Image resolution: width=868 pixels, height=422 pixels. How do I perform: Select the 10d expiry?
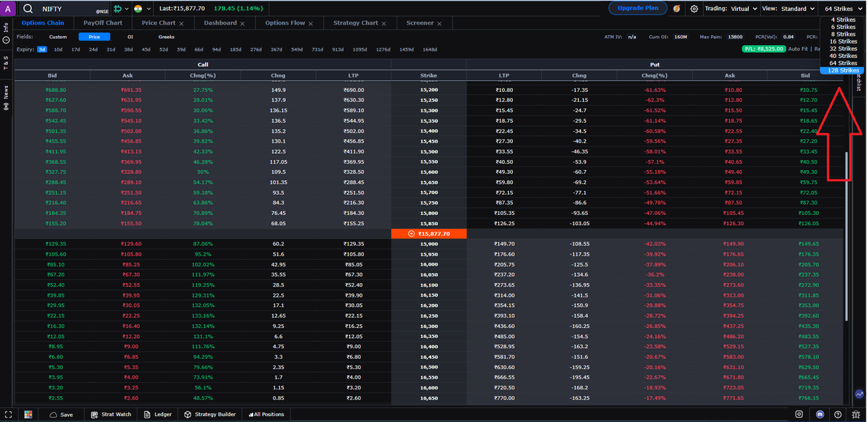58,49
